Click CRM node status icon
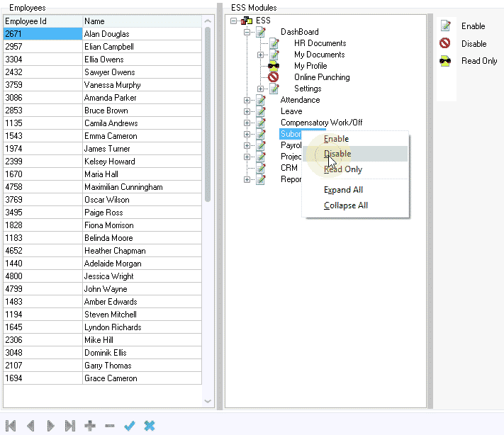The image size is (504, 435). (261, 168)
